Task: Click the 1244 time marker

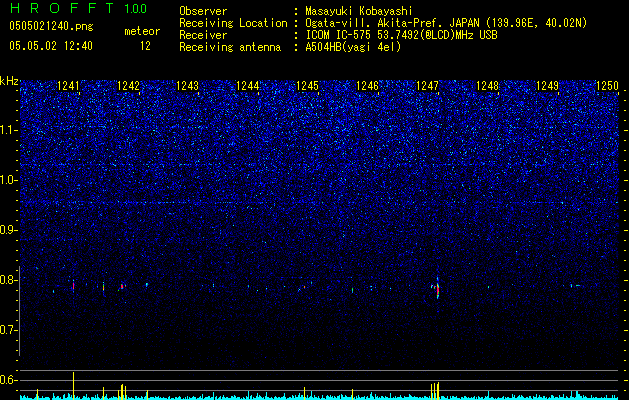Action: (248, 85)
